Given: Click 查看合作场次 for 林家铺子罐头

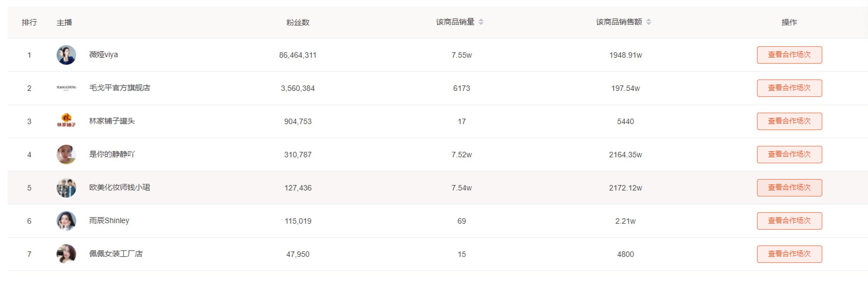Looking at the screenshot, I should [789, 121].
